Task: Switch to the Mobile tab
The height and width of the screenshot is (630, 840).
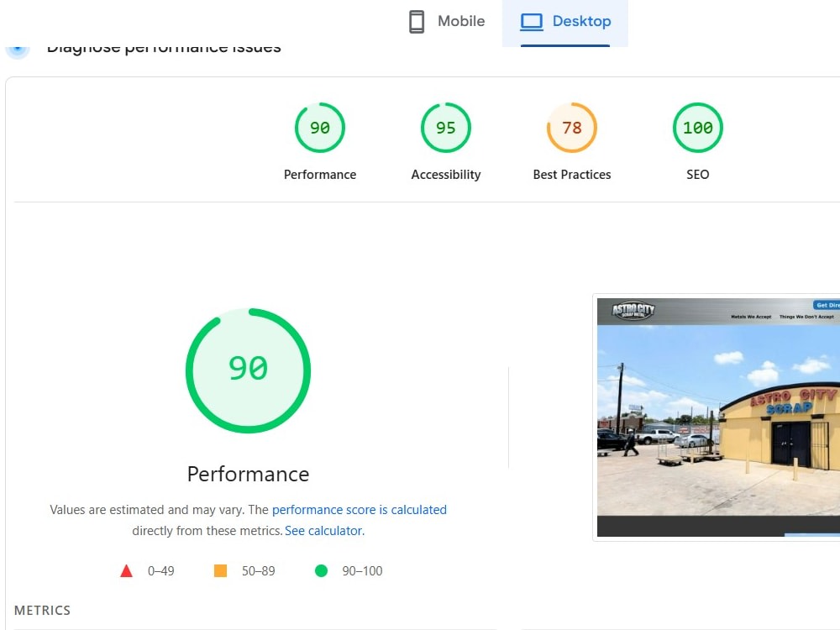Action: [446, 22]
